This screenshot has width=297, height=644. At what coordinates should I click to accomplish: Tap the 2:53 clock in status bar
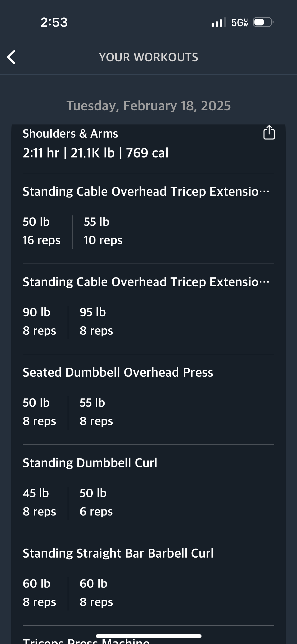point(54,22)
